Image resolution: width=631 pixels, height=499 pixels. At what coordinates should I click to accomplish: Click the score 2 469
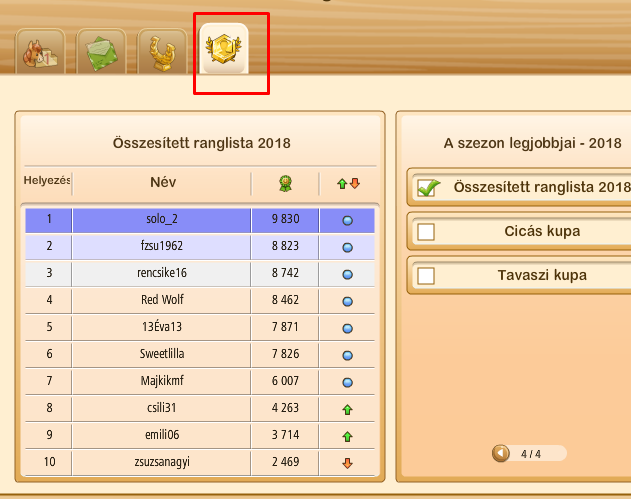(285, 462)
